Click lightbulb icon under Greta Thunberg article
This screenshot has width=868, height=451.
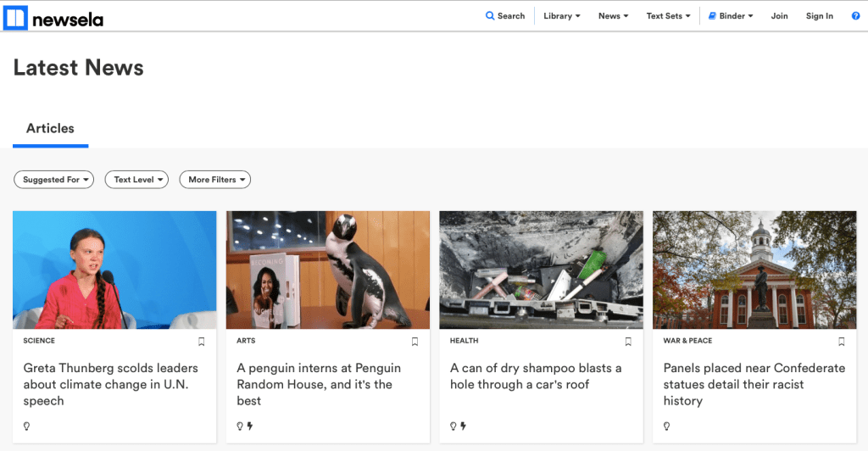(x=26, y=426)
